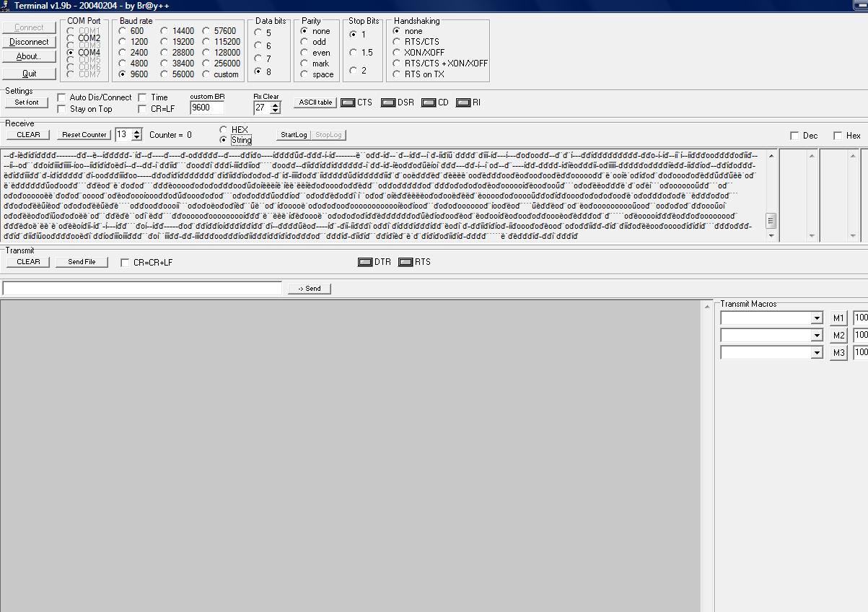Select 1.5 stop bits

coord(353,53)
